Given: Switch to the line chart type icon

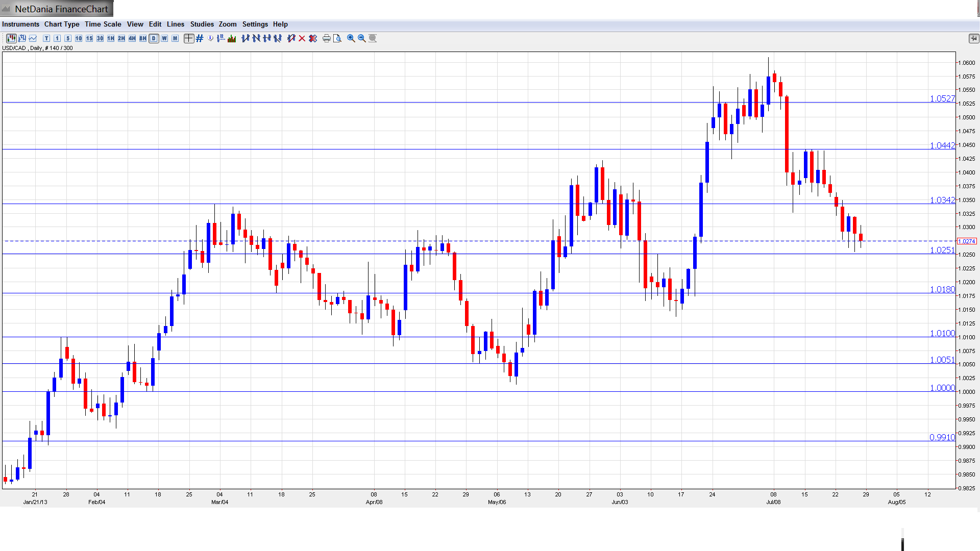Looking at the screenshot, I should [33, 38].
